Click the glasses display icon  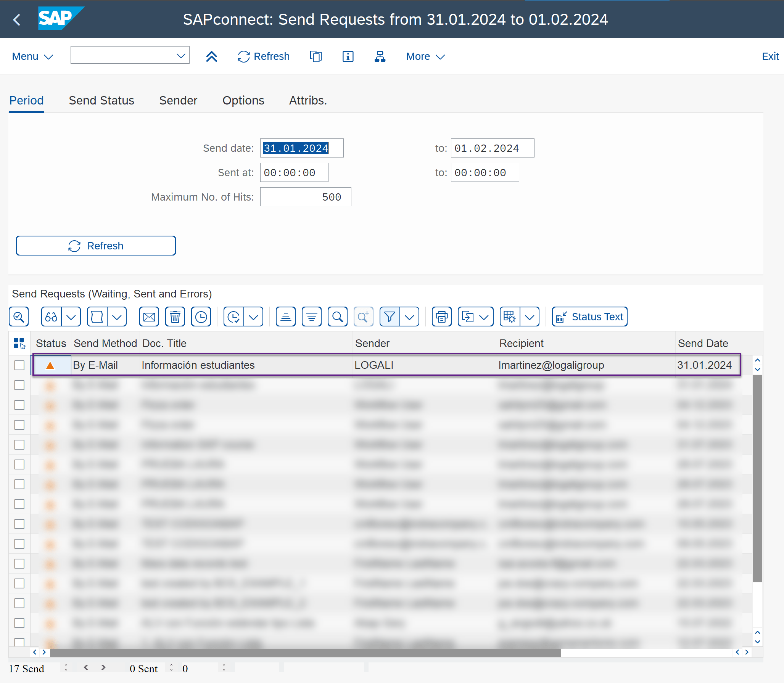click(x=51, y=317)
